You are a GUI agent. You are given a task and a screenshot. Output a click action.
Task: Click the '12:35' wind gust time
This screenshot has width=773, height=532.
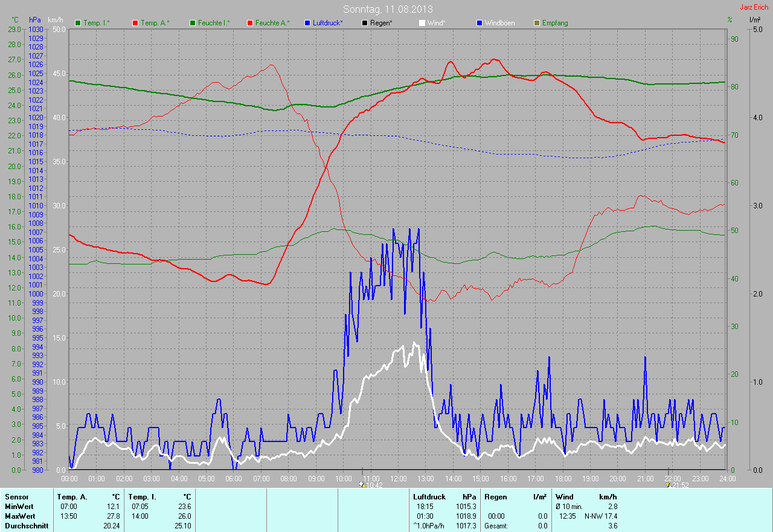pos(568,516)
